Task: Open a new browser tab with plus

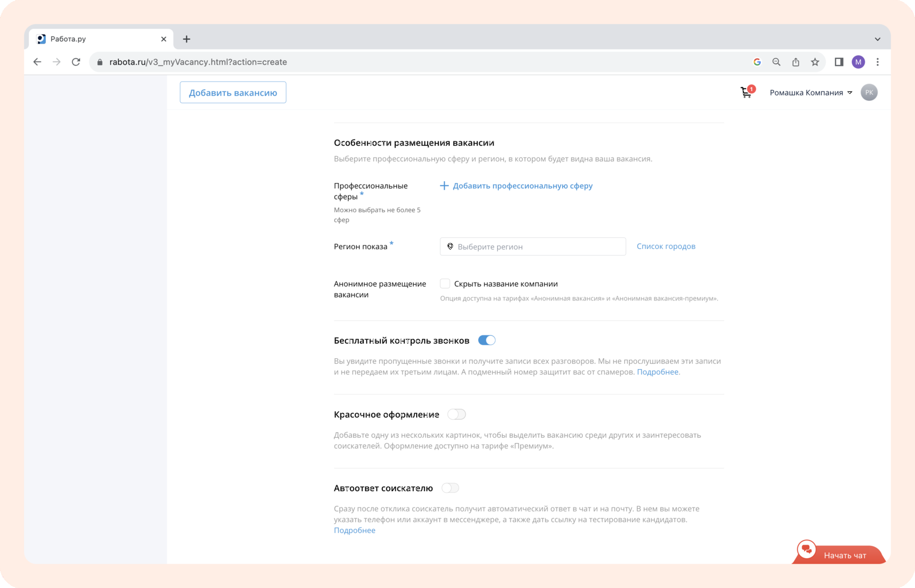Action: click(x=186, y=39)
